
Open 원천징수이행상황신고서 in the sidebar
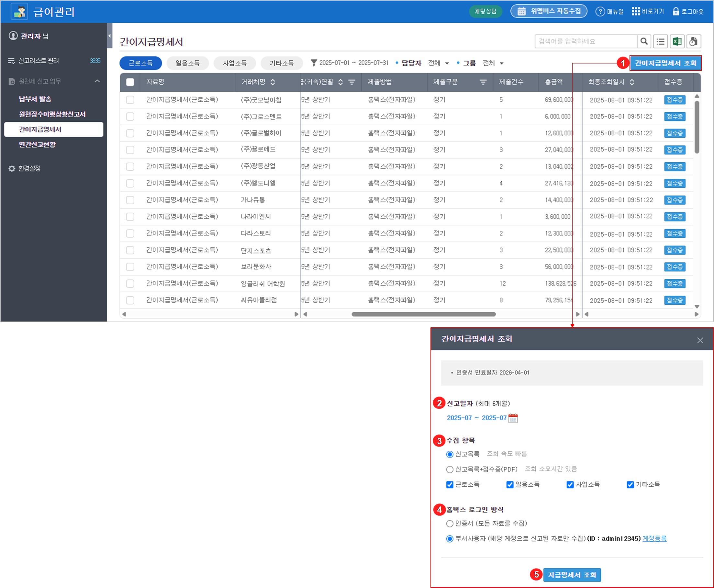(x=52, y=114)
